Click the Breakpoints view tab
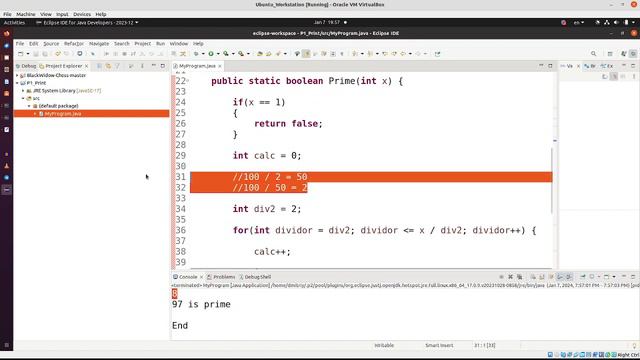The height and width of the screenshot is (360, 640). pyautogui.click(x=590, y=66)
